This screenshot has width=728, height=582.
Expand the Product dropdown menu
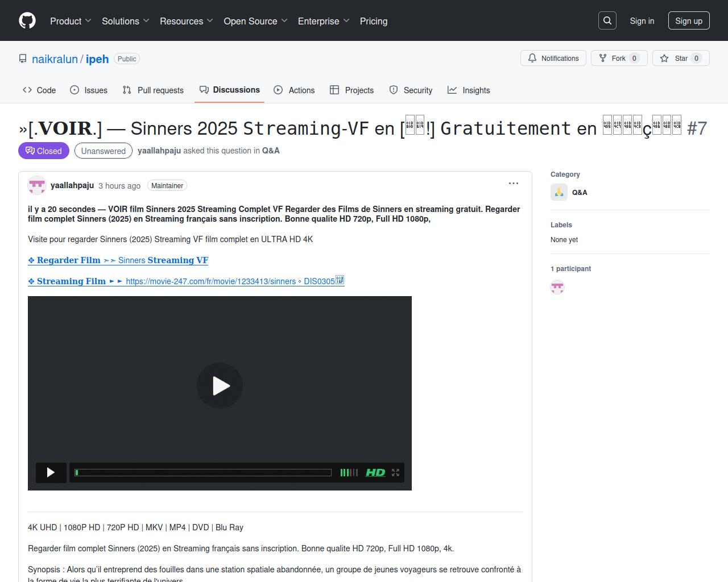click(71, 21)
